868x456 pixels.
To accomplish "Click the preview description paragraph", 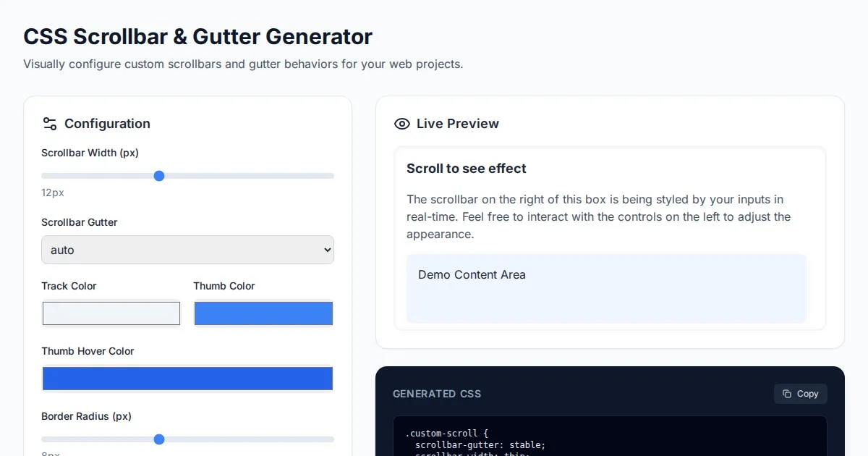I will (x=598, y=216).
